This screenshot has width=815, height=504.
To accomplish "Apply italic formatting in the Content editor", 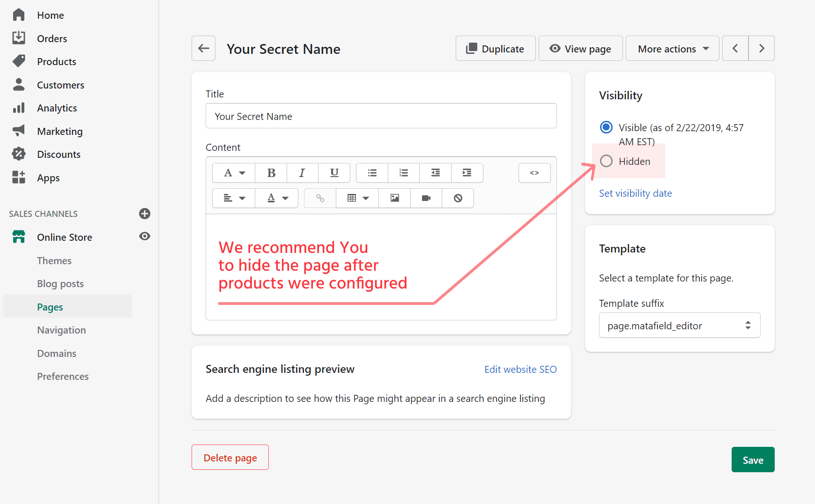I will click(x=302, y=173).
